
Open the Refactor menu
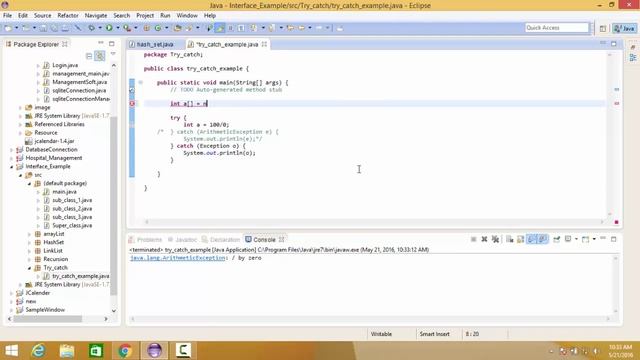point(68,16)
